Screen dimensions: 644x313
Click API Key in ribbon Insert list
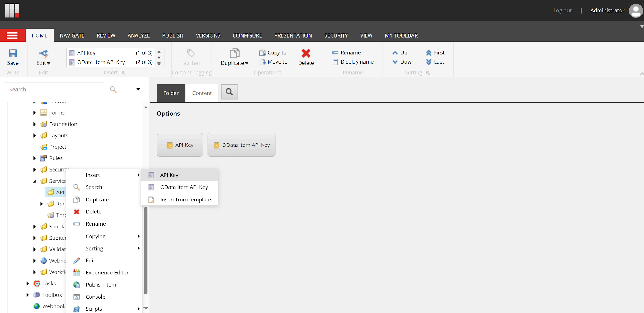click(111, 53)
